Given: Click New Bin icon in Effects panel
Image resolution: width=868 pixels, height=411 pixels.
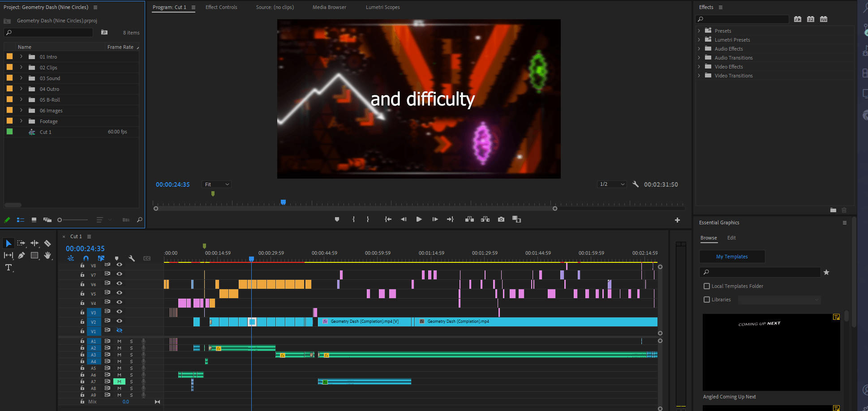Looking at the screenshot, I should (833, 210).
